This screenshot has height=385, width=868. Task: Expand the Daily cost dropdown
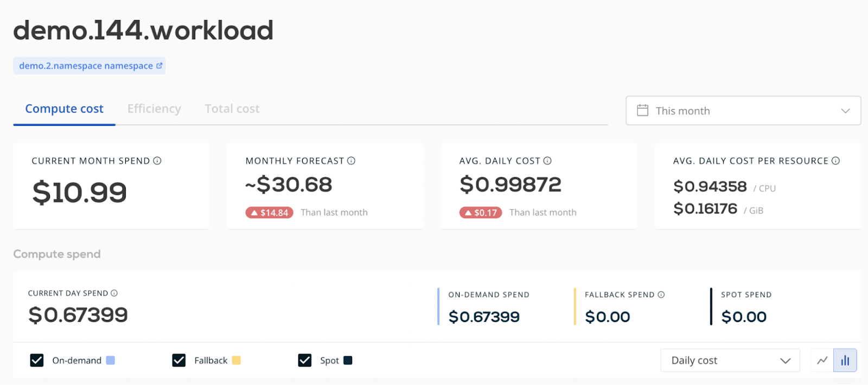coord(730,361)
